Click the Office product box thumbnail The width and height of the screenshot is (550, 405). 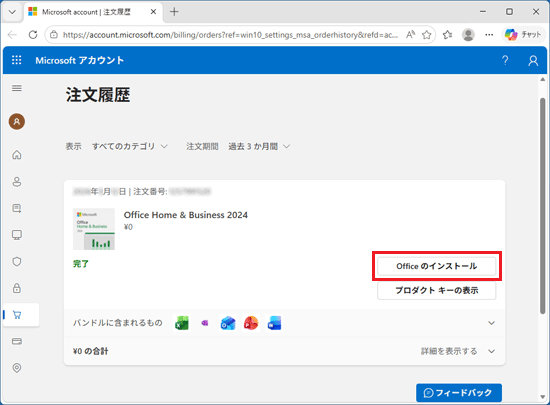[94, 229]
